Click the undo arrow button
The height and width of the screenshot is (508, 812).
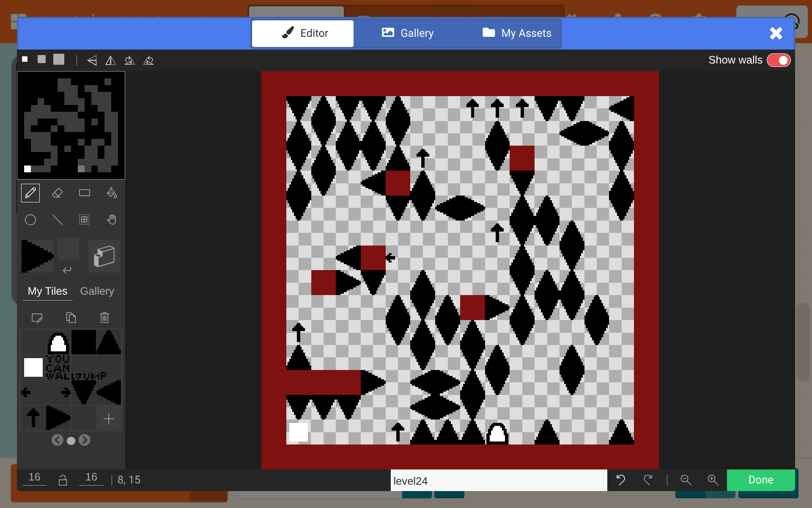620,480
